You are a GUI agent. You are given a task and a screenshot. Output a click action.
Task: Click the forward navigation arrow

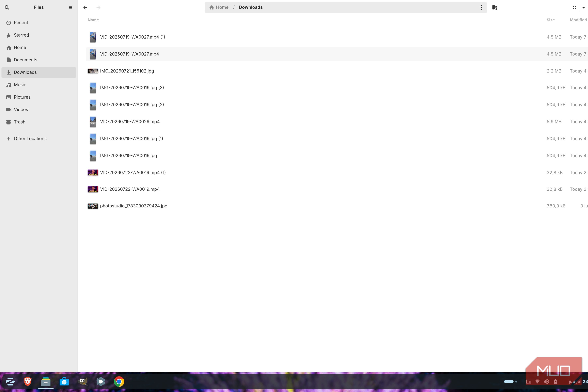coord(98,8)
